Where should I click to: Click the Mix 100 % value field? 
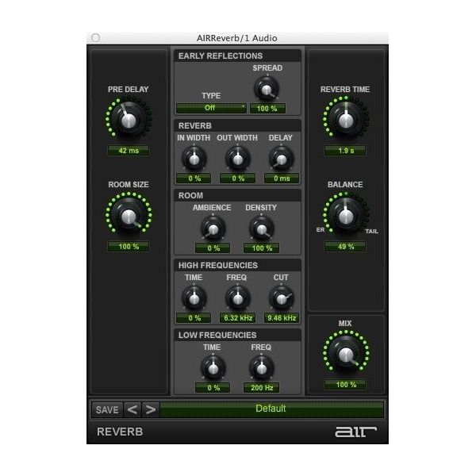click(x=345, y=385)
